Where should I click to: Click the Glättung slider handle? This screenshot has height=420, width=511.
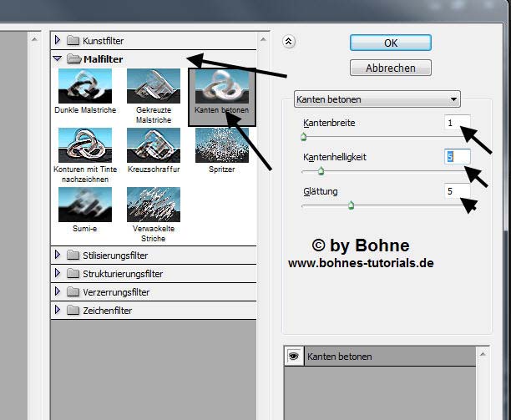351,204
